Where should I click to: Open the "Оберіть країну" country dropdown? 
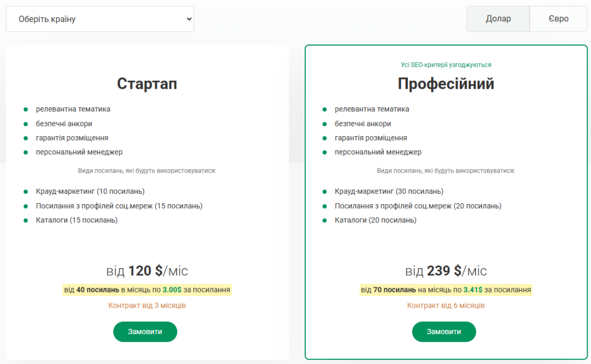click(x=100, y=19)
